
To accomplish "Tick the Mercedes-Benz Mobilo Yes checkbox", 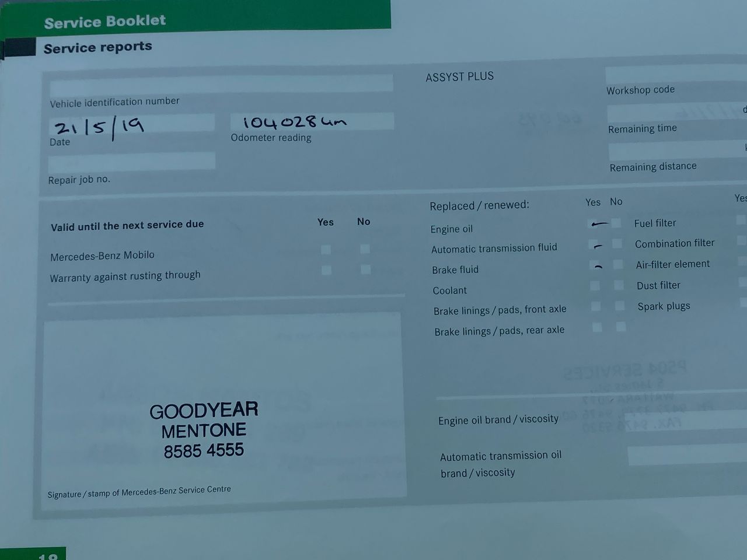I will coord(326,250).
